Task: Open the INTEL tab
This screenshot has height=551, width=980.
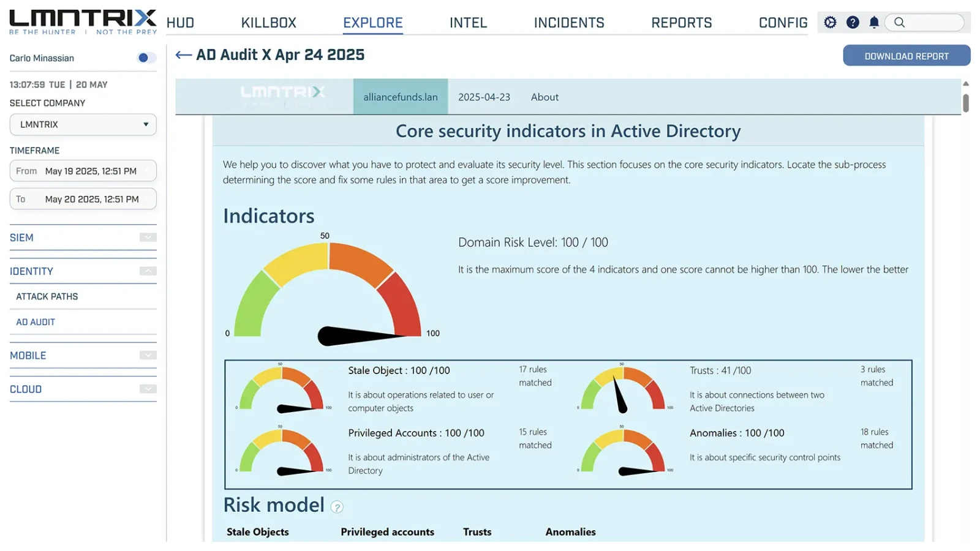Action: (468, 23)
